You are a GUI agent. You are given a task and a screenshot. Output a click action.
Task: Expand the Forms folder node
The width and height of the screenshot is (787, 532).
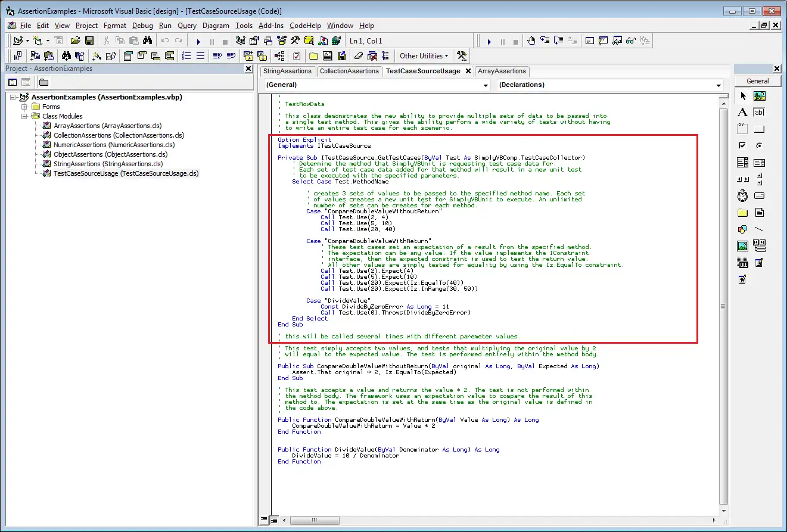tap(25, 107)
